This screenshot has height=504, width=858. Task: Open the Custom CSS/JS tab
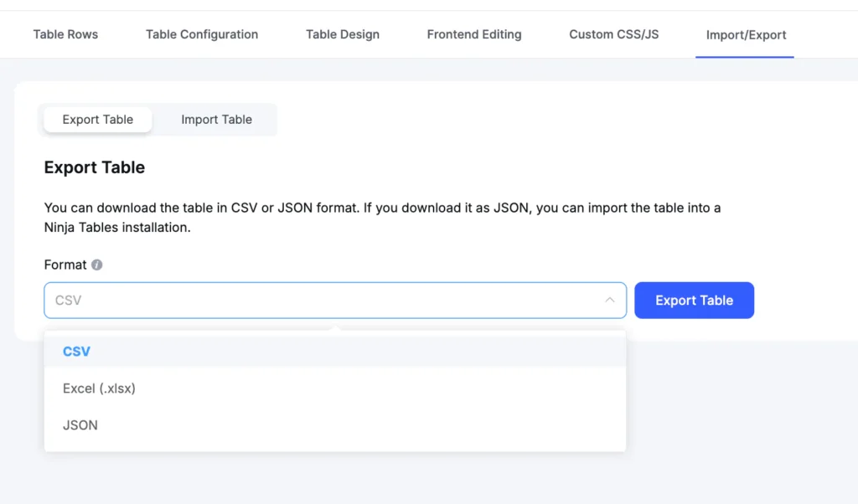(614, 34)
